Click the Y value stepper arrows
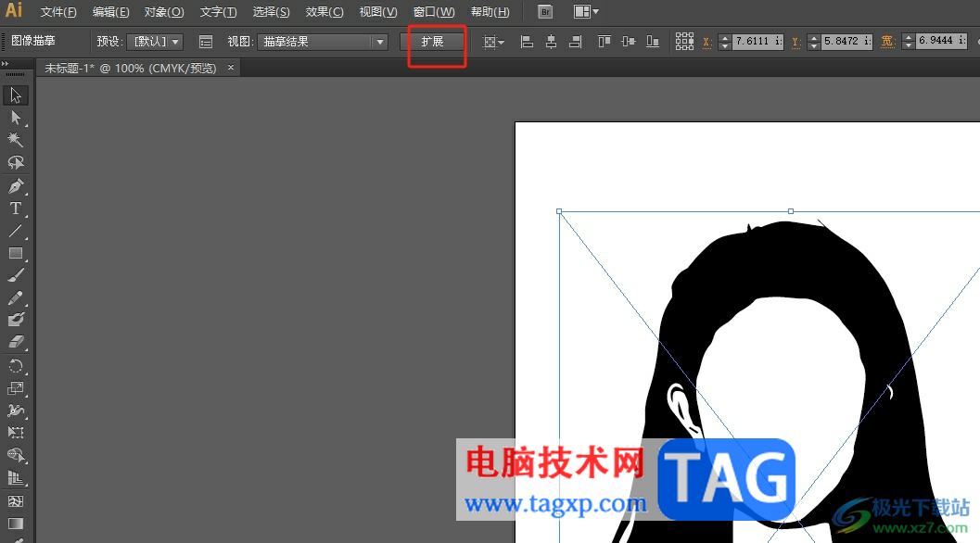This screenshot has height=543, width=980. [814, 42]
